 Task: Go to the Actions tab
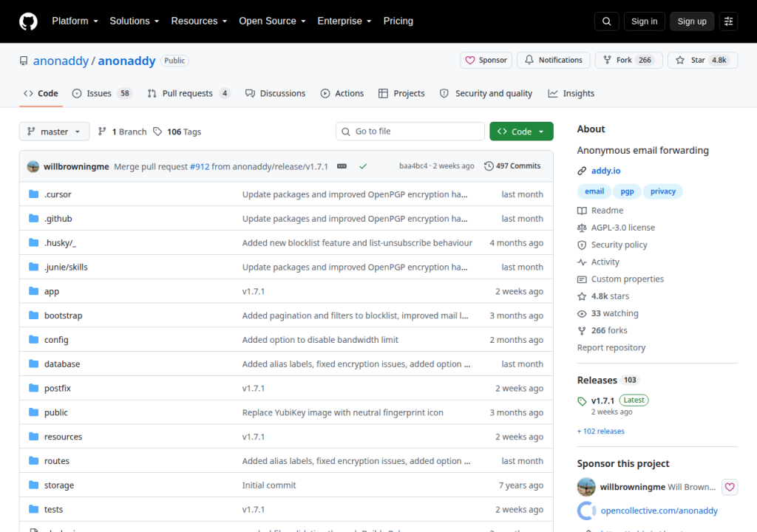(x=342, y=93)
